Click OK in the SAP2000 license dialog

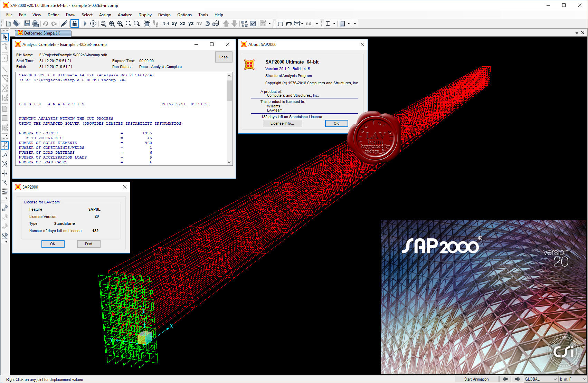point(53,244)
